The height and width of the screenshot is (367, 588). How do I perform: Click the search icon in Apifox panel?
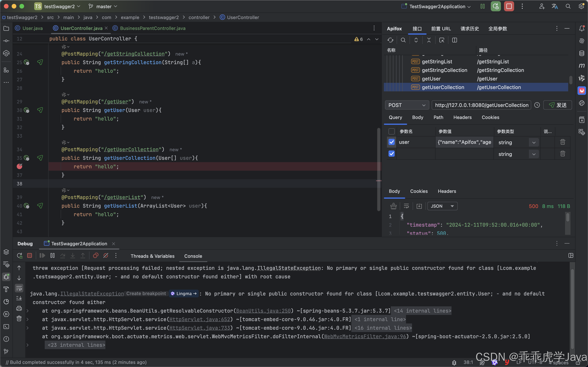pyautogui.click(x=403, y=40)
